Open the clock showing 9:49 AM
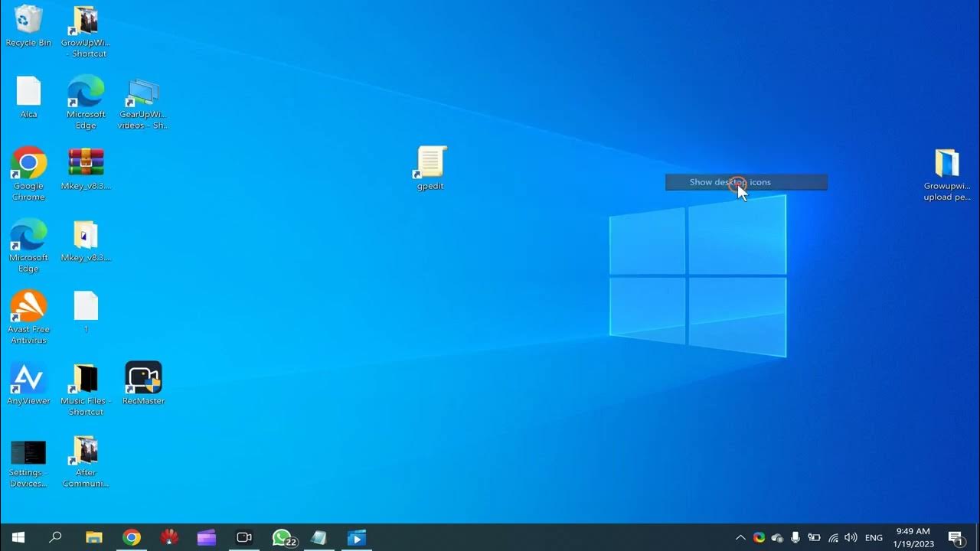 913,537
